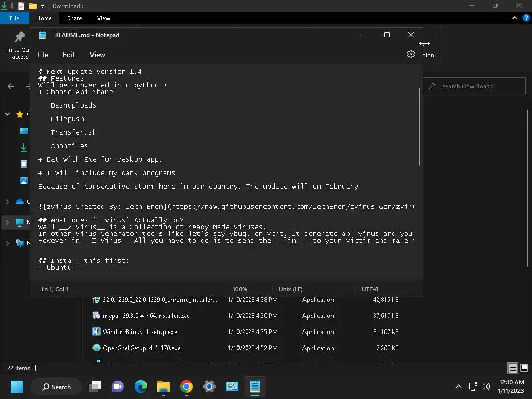Go back with Explorer back arrow
Viewport: 532px width, 399px height.
(11, 86)
